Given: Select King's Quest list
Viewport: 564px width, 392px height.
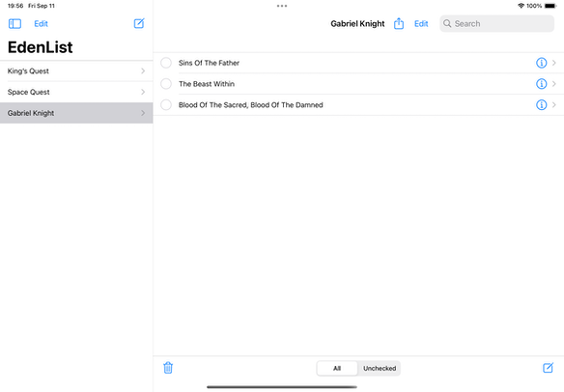Looking at the screenshot, I should coord(76,71).
